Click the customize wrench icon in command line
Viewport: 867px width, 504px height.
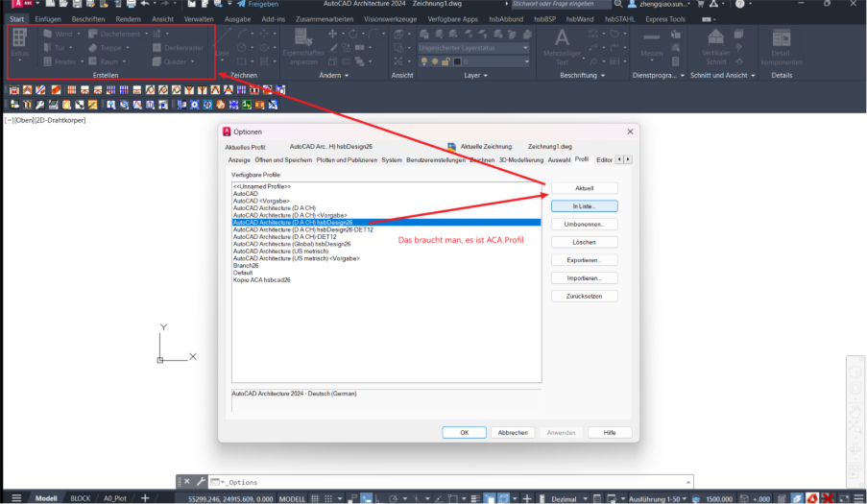tap(200, 481)
